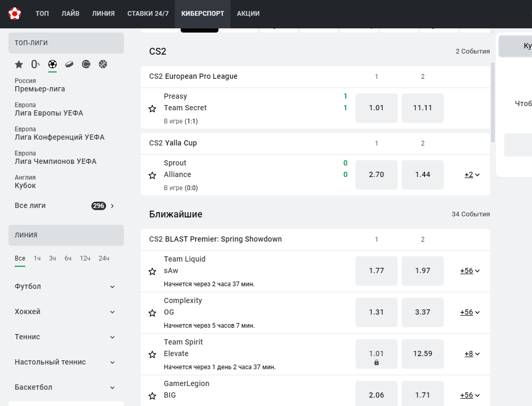
Task: Bet on Alliance at odds 1.44
Action: tap(422, 175)
